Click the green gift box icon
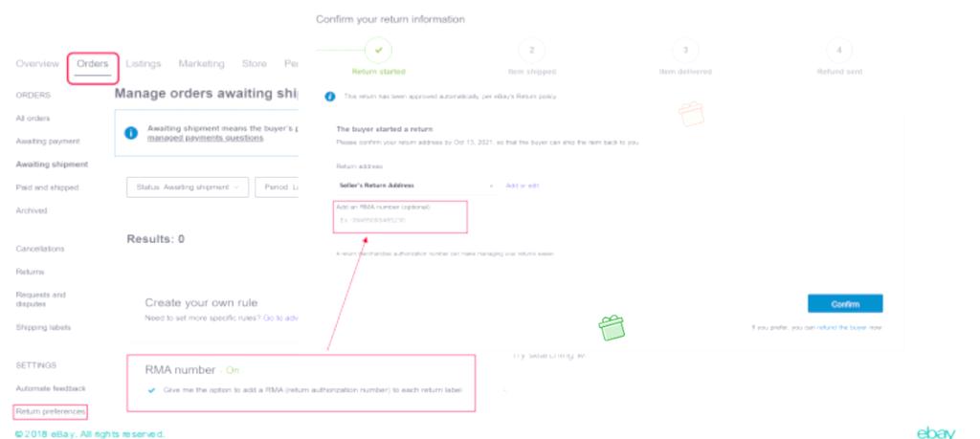The height and width of the screenshot is (439, 980). (x=612, y=328)
